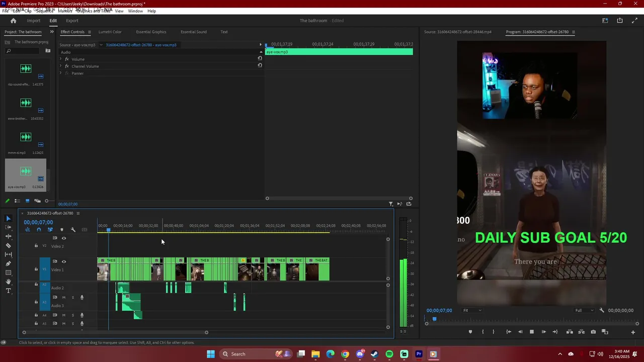Mute the Audio 3 track
Viewport: 644px width, 362px height.
coord(63,297)
